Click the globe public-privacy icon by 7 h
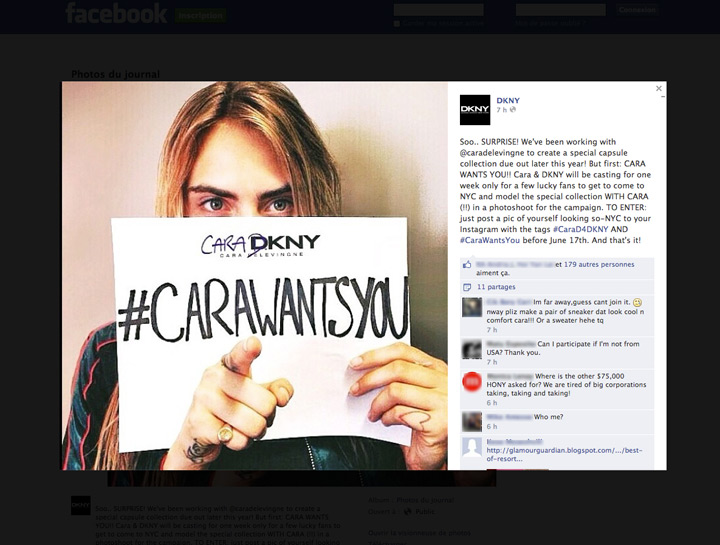 pyautogui.click(x=513, y=109)
